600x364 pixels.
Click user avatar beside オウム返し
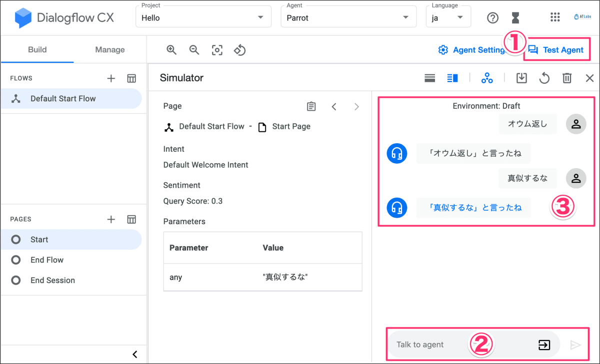[x=576, y=124]
